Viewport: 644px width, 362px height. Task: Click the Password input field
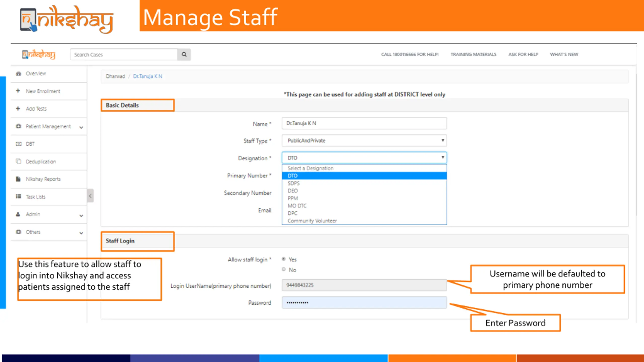pyautogui.click(x=364, y=302)
